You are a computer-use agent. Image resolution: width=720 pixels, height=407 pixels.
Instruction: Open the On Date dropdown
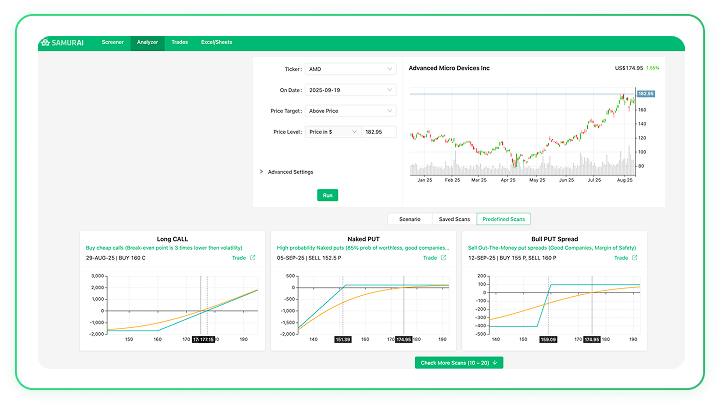350,90
